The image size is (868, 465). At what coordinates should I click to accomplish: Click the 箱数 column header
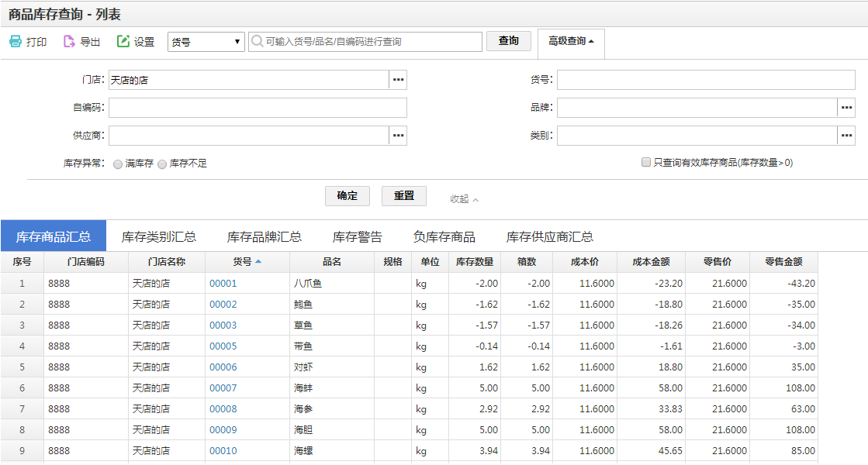pos(527,261)
